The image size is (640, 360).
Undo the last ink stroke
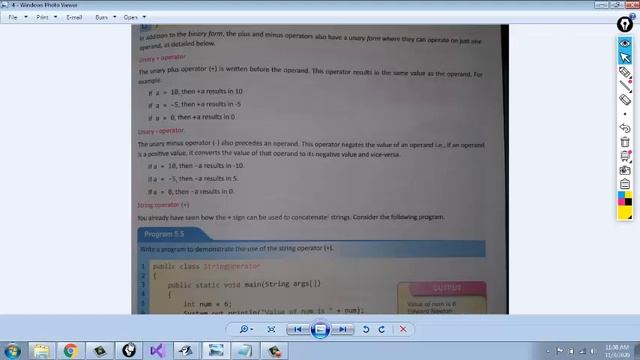pos(624,128)
